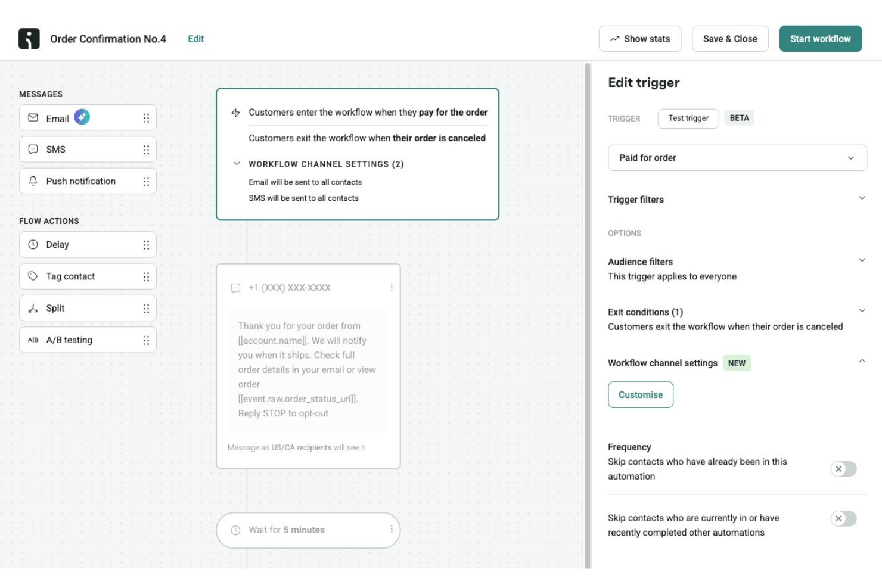Click the Show stats button
882x588 pixels.
[640, 39]
